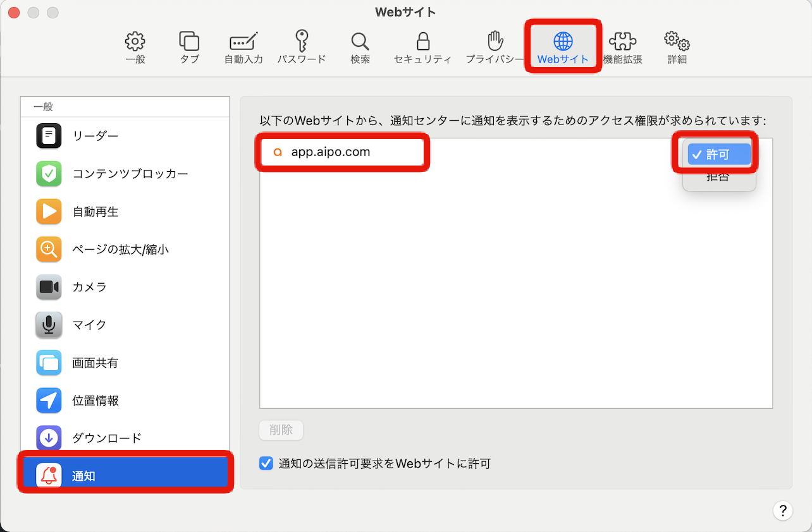Select 位置情報 in the sidebar
The height and width of the screenshot is (532, 812).
click(125, 401)
